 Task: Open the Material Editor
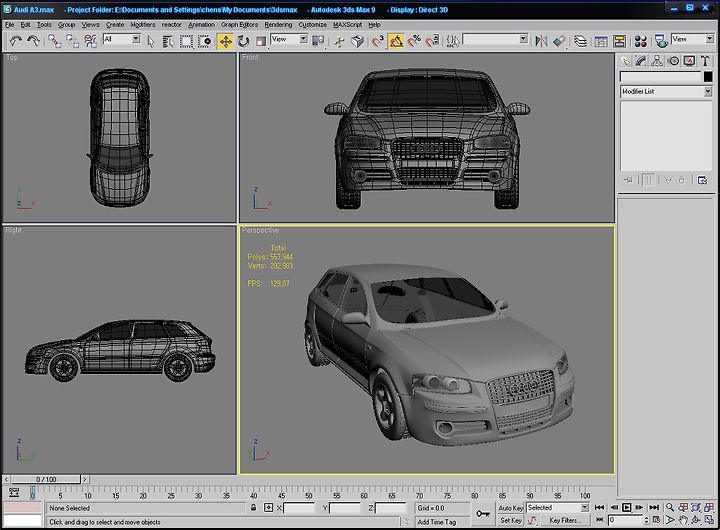coord(641,42)
